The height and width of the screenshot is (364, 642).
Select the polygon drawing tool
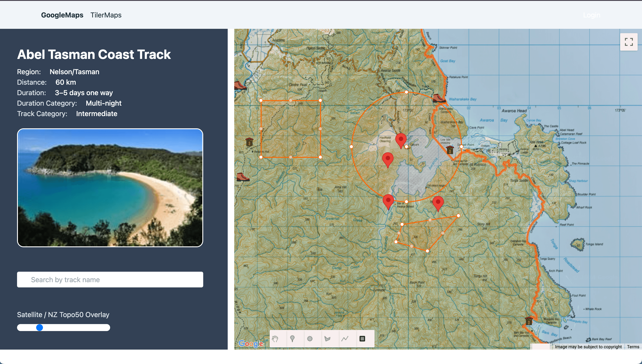(327, 339)
